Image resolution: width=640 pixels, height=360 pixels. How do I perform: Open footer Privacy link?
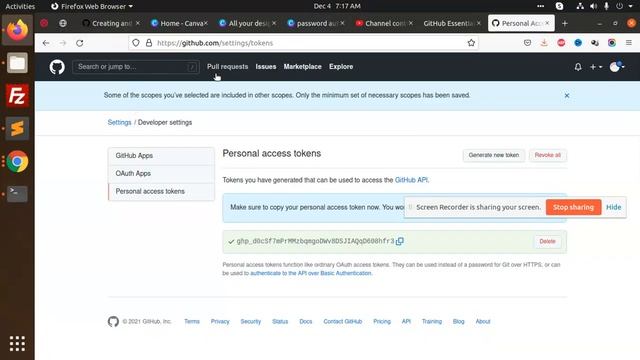pos(220,322)
